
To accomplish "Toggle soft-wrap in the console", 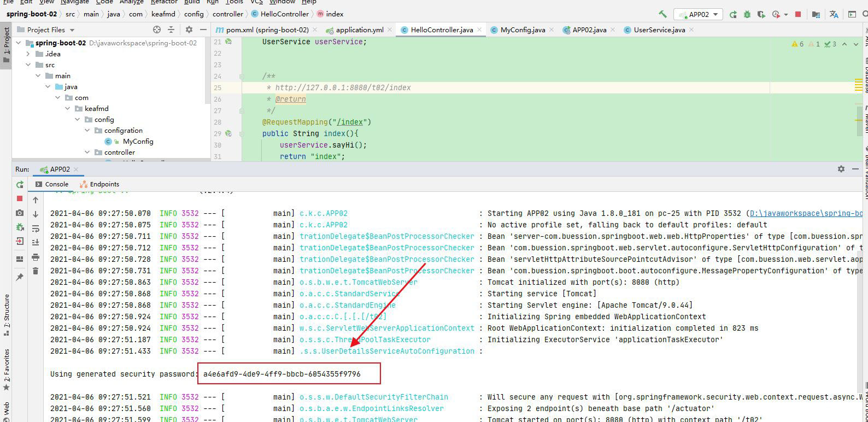I will 36,228.
